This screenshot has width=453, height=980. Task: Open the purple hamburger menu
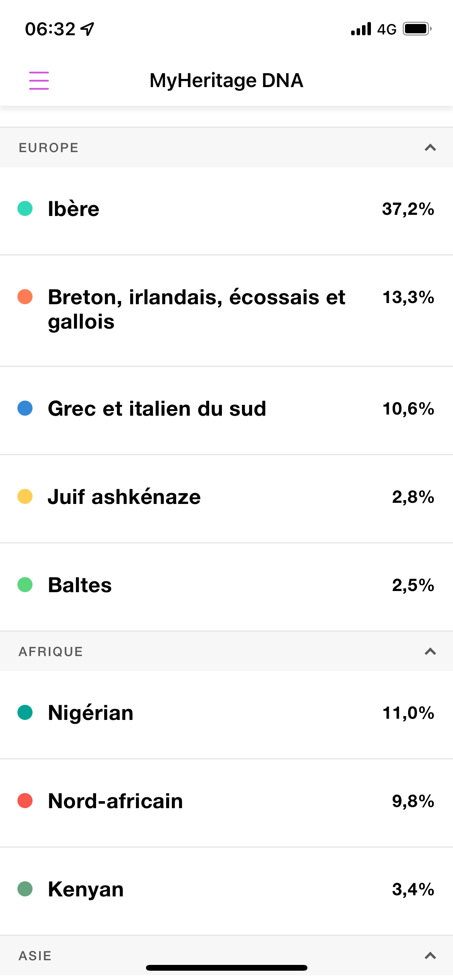click(x=39, y=81)
